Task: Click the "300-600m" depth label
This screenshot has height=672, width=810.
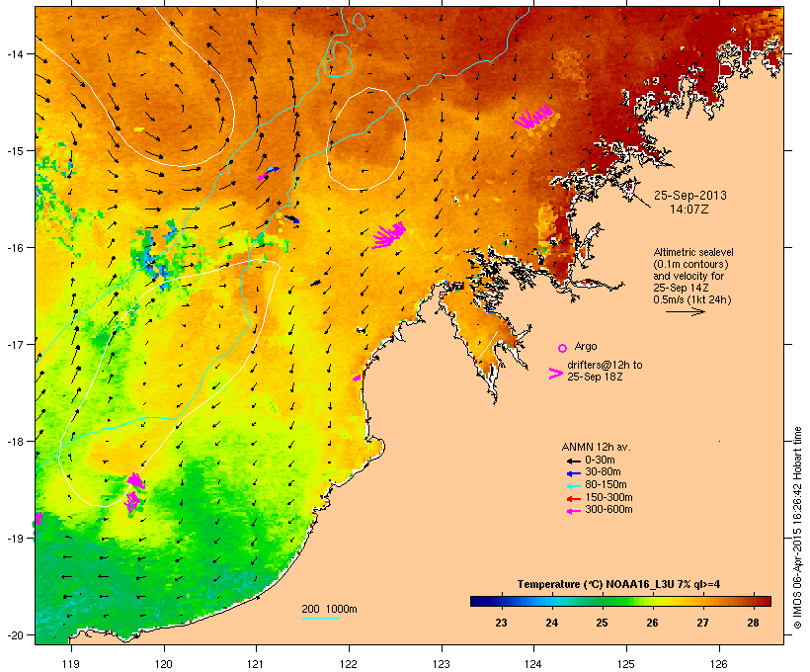Action: (x=608, y=510)
